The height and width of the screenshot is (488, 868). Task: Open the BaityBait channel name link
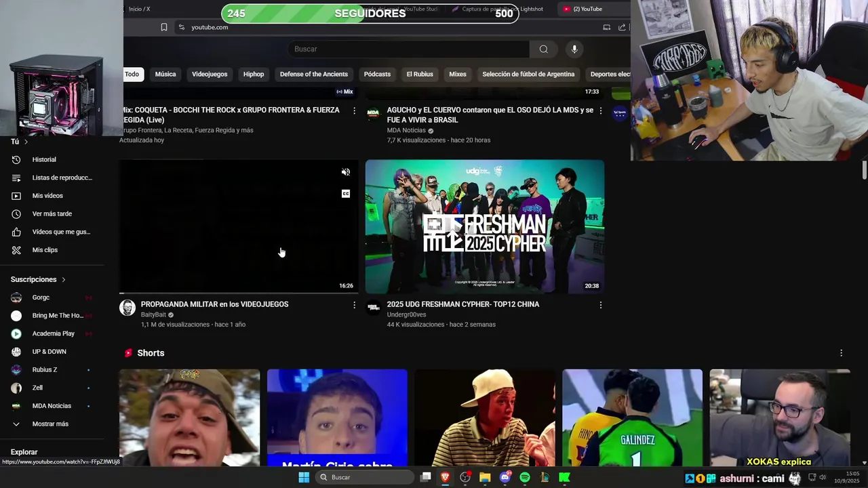(x=153, y=314)
